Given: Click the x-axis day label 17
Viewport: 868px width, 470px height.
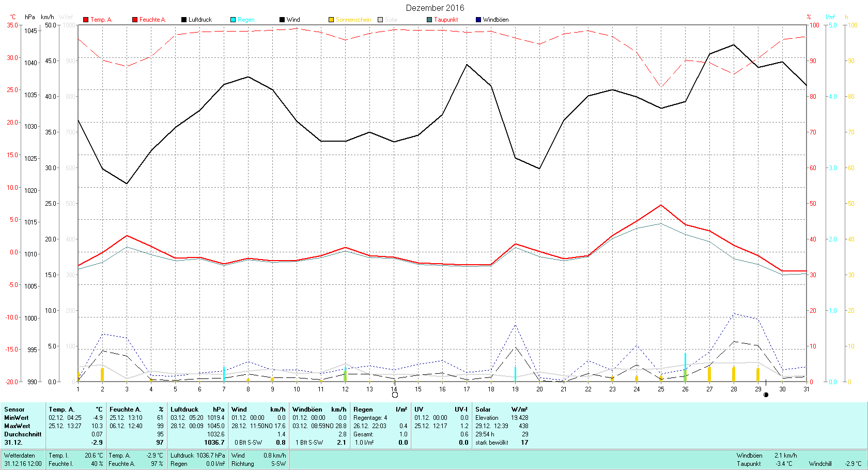Looking at the screenshot, I should tap(467, 389).
